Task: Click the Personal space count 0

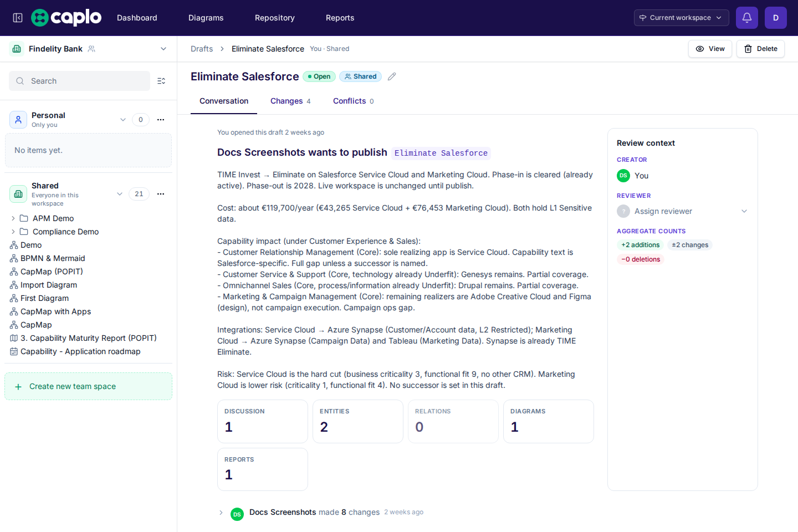Action: [x=141, y=120]
